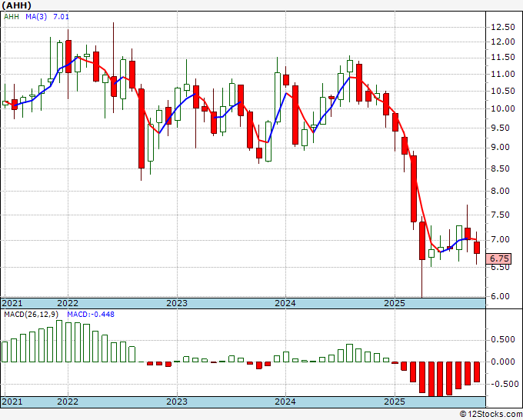Click the 0.000 MACD axis label

pyautogui.click(x=503, y=362)
